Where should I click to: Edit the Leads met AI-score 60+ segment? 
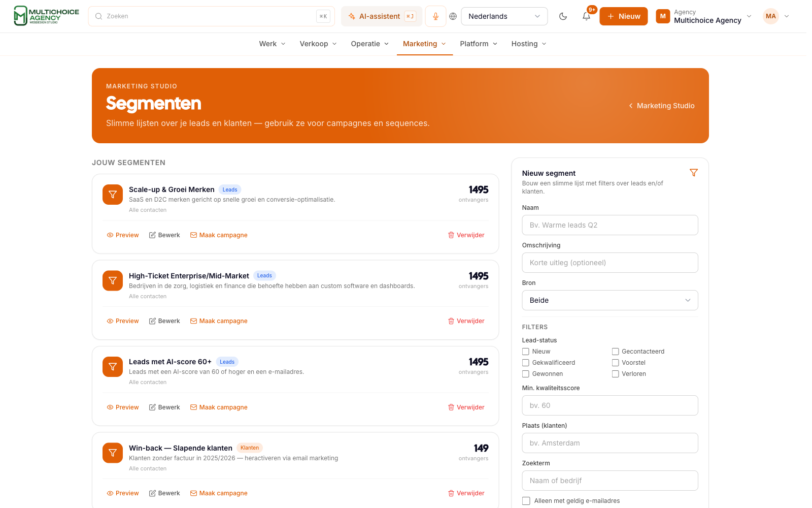[x=164, y=407]
